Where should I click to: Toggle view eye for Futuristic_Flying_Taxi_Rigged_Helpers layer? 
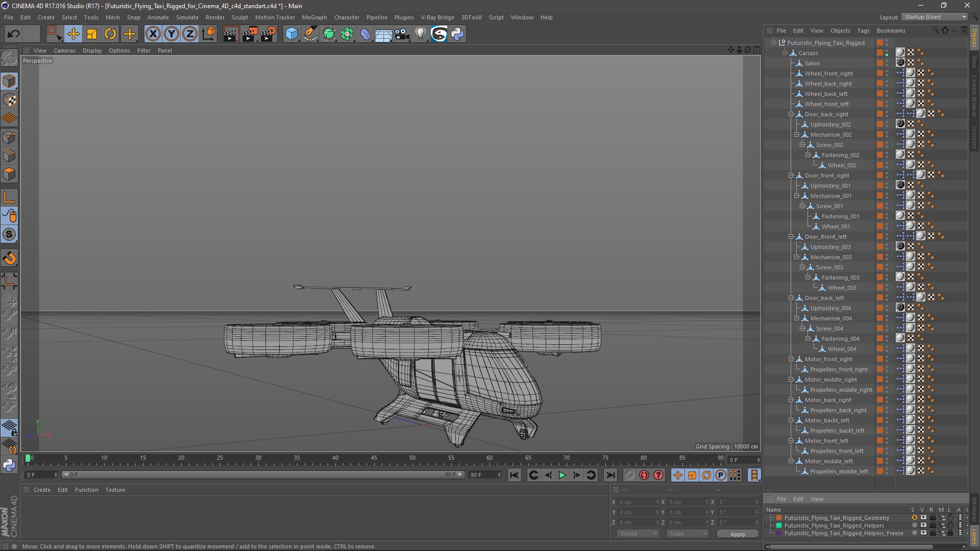coord(923,525)
